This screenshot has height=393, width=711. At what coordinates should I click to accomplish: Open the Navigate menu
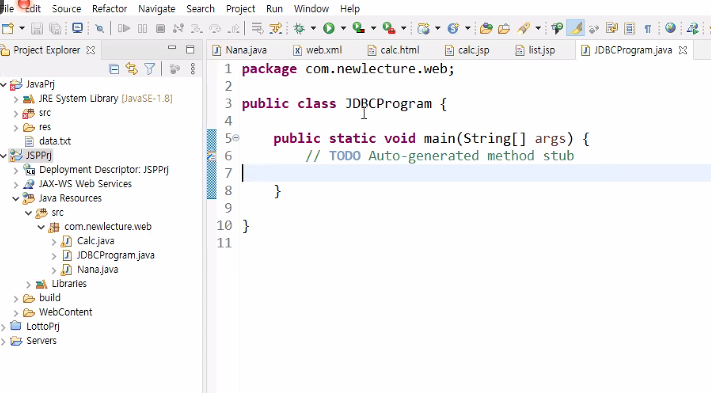(x=156, y=9)
